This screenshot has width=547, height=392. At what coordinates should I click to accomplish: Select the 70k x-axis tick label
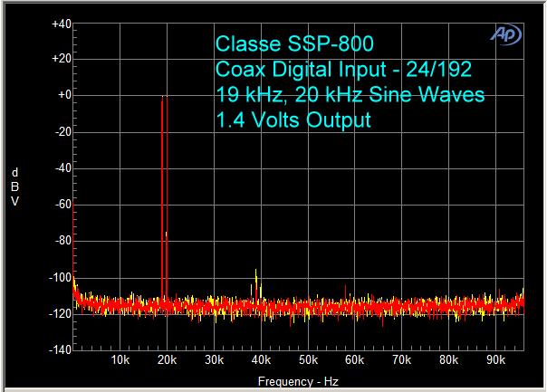[401, 360]
